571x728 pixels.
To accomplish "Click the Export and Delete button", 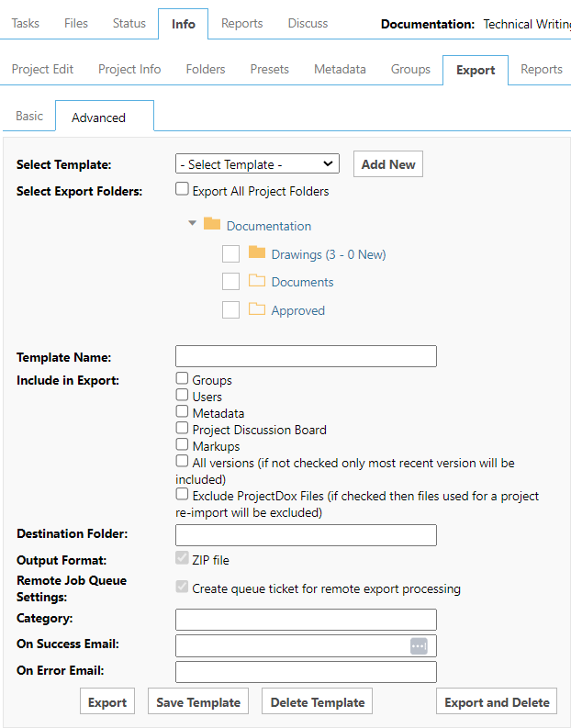I will 496,702.
